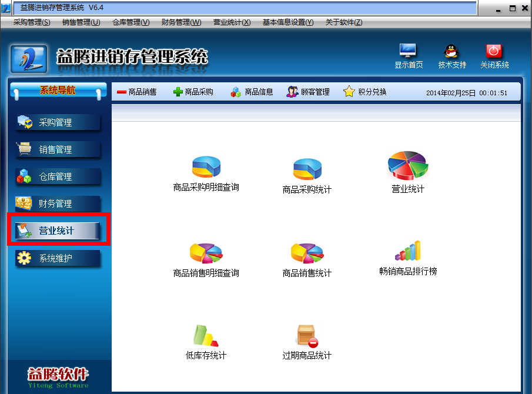Open the 商品销售明细查询 icon
The width and height of the screenshot is (532, 394).
[x=206, y=253]
